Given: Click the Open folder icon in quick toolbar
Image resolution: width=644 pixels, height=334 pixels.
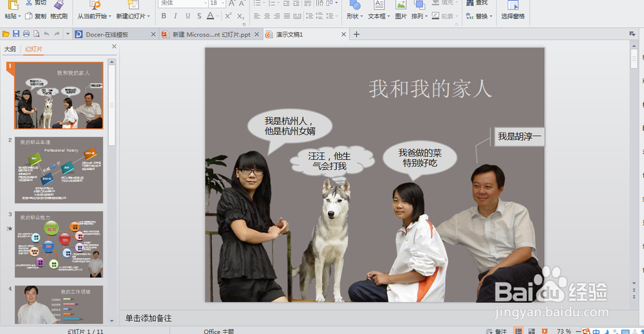Looking at the screenshot, I should 6,34.
